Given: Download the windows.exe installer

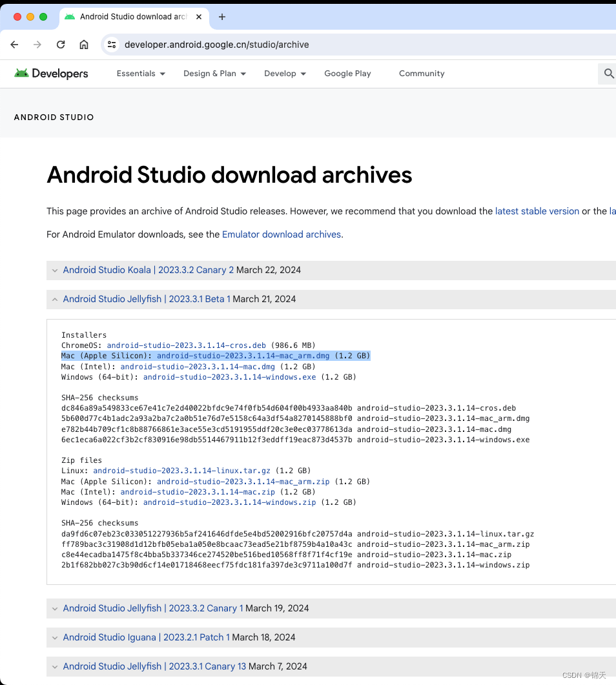Looking at the screenshot, I should tap(229, 377).
